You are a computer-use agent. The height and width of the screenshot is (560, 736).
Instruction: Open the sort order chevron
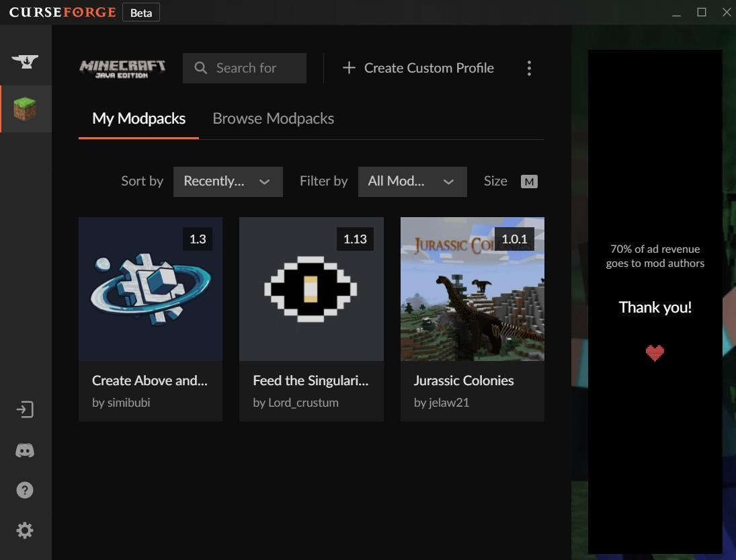tap(264, 182)
